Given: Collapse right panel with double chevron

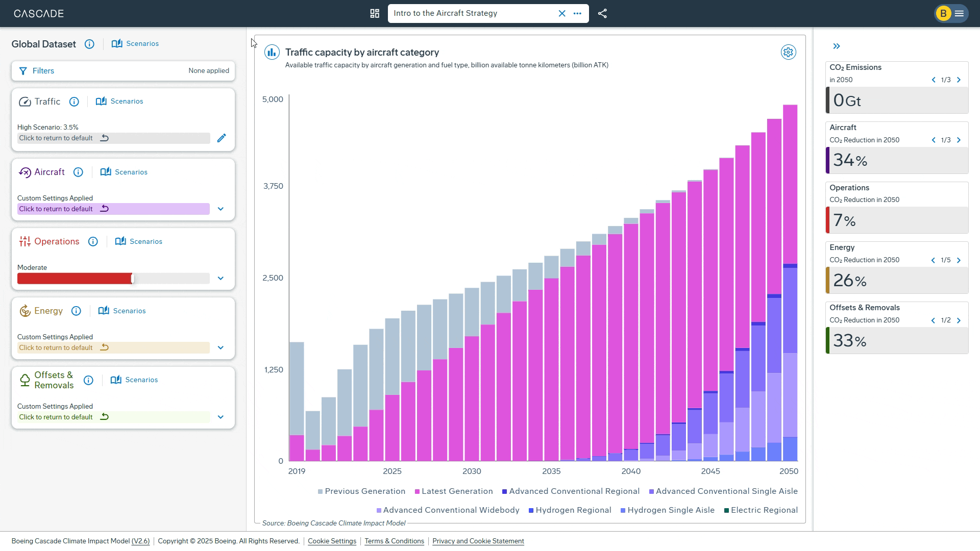Looking at the screenshot, I should [837, 46].
